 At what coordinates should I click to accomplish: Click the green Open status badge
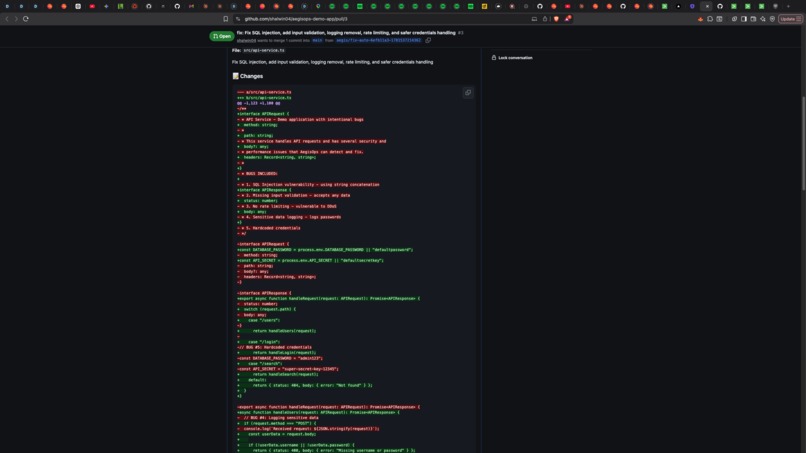222,36
